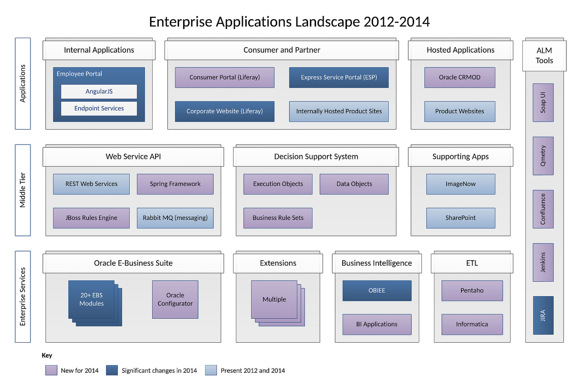Screen dimensions: 582x392
Task: Click the Business Rule Sets box
Action: 278,218
